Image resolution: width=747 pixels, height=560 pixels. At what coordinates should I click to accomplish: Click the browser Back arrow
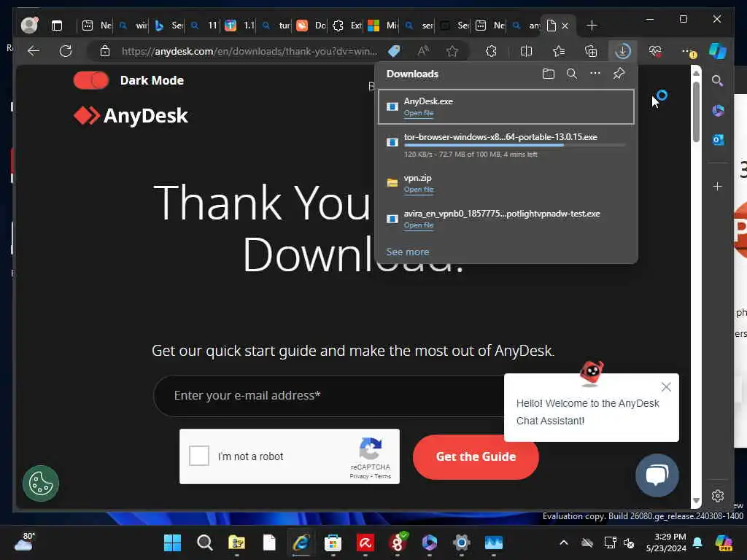(x=34, y=51)
